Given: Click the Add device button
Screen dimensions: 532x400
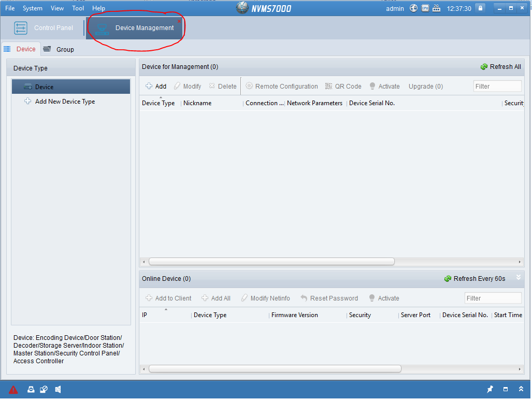Looking at the screenshot, I should 156,86.
